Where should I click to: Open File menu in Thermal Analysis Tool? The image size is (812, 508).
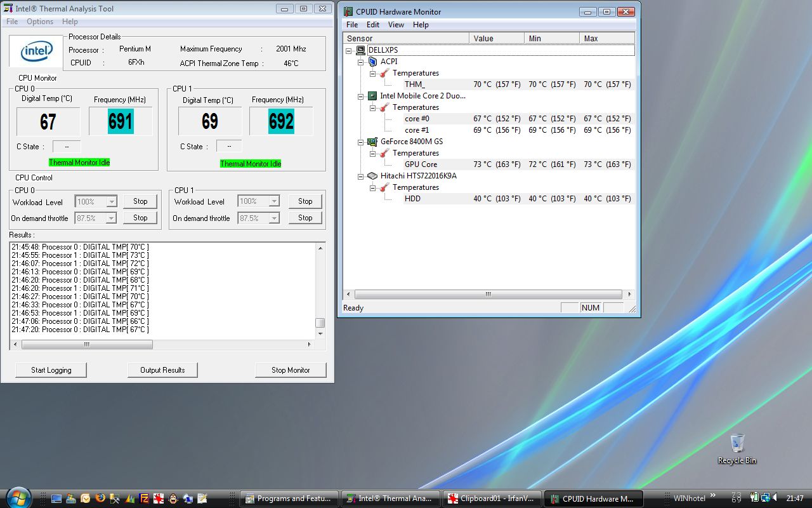12,22
